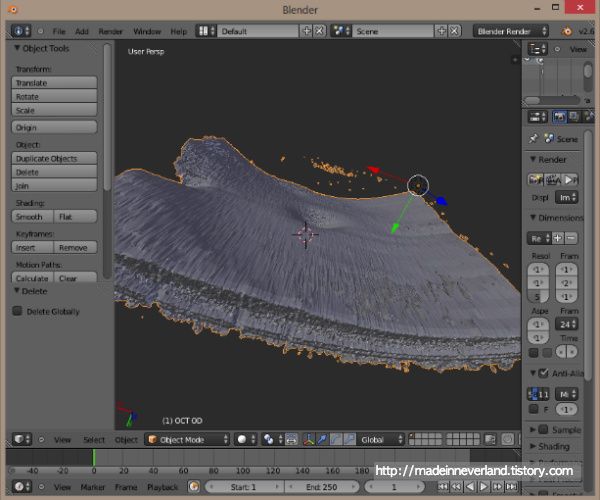Delete the current Scene

pos(454,31)
